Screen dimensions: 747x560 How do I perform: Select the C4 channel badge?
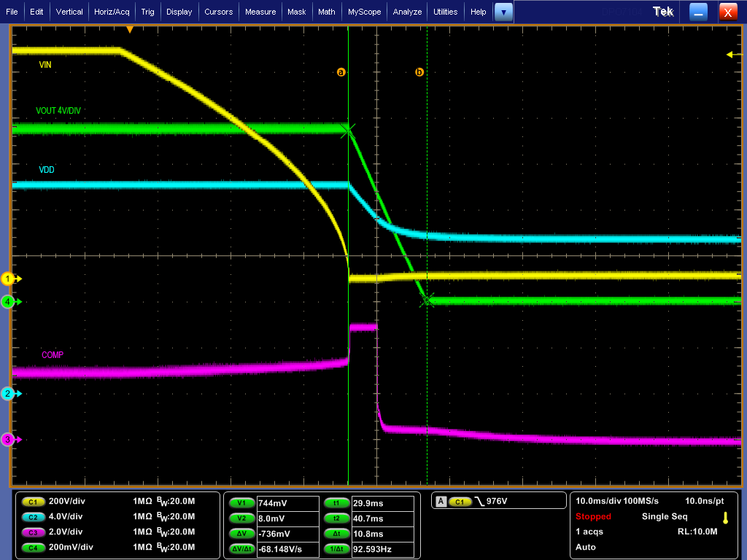click(x=32, y=548)
